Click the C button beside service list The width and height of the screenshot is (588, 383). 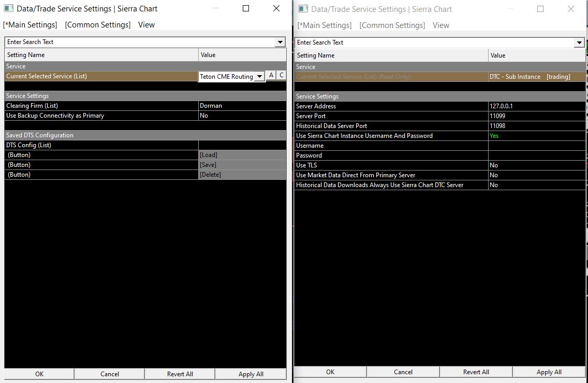coord(282,75)
